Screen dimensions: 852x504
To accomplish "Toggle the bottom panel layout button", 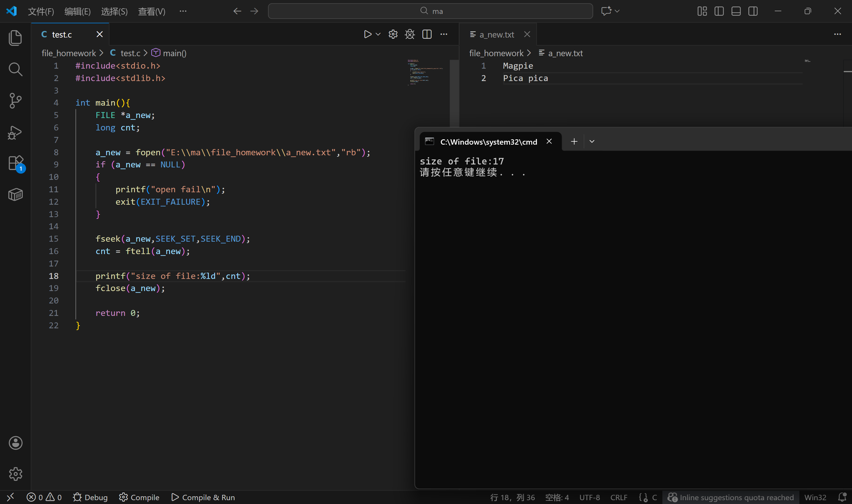I will [736, 11].
